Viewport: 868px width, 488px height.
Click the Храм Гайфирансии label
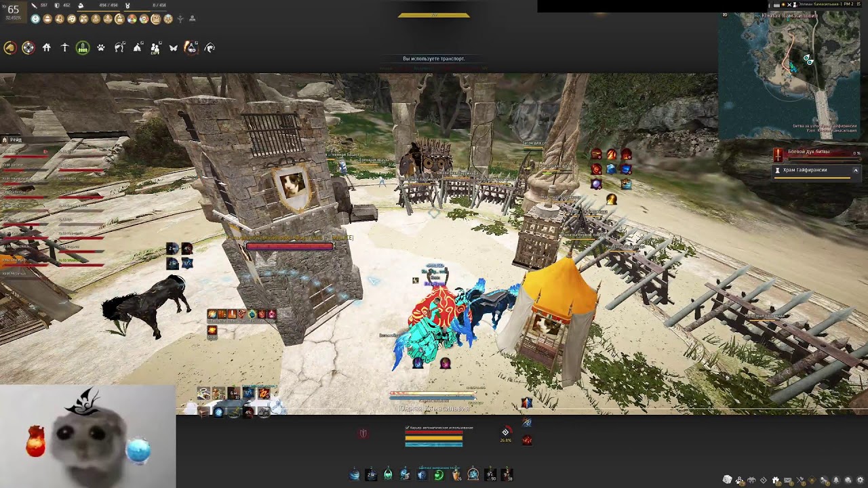(805, 170)
